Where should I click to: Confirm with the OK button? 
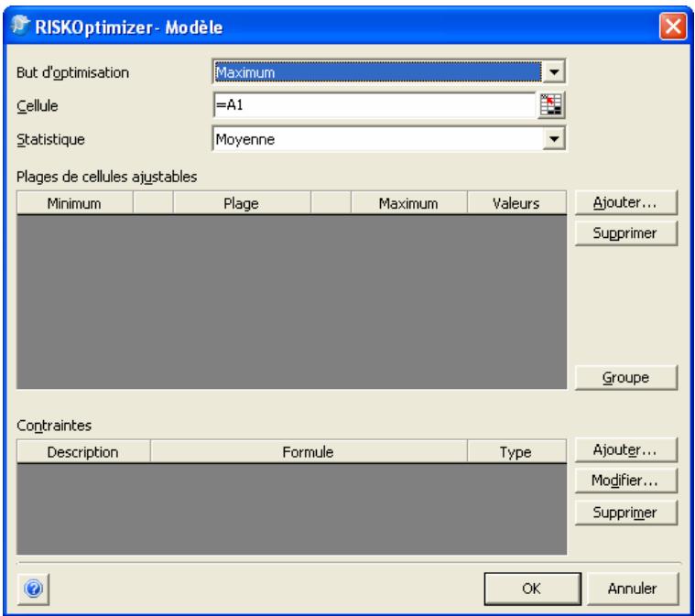click(x=532, y=589)
